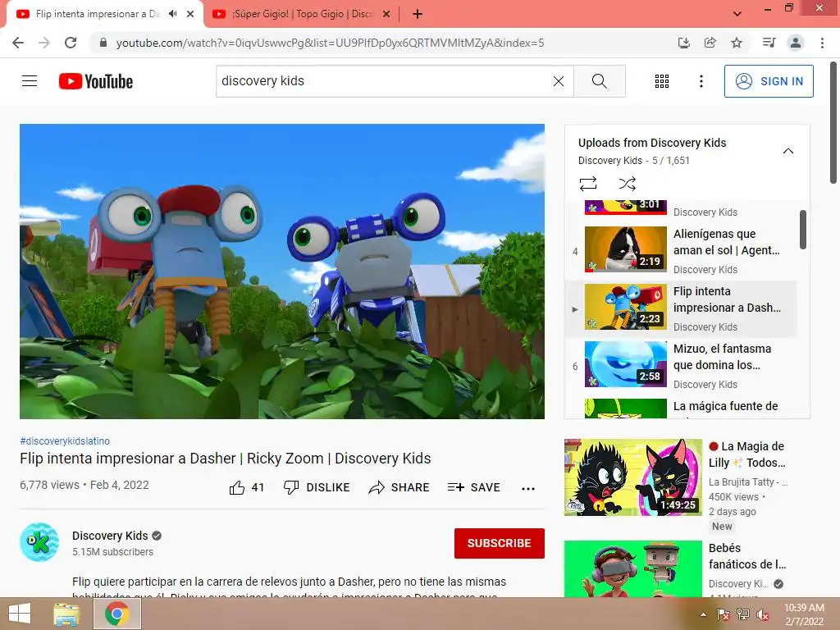840x630 pixels.
Task: Open Discovery Kids channel name link
Action: click(110, 536)
